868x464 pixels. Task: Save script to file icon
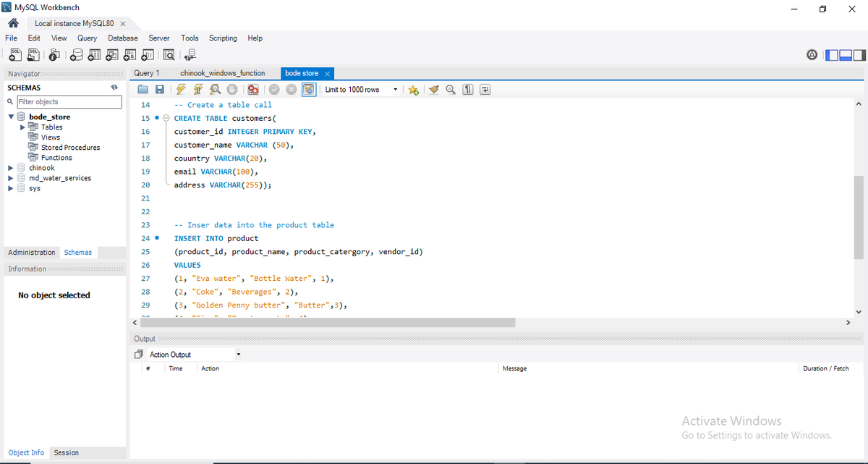coord(160,90)
